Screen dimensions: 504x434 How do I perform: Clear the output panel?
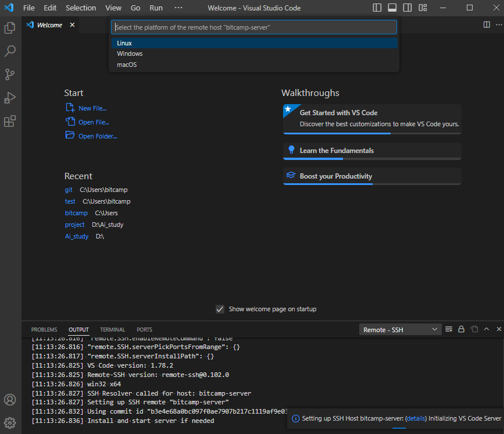click(449, 329)
